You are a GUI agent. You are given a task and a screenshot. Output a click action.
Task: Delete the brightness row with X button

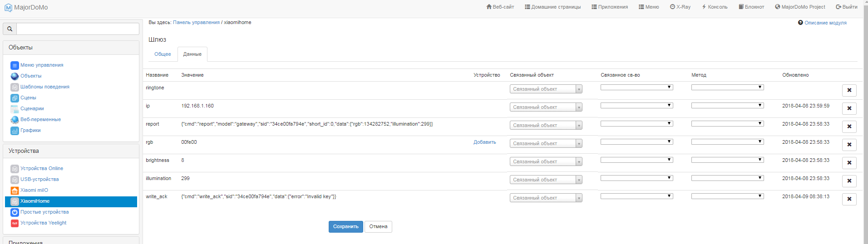[849, 163]
